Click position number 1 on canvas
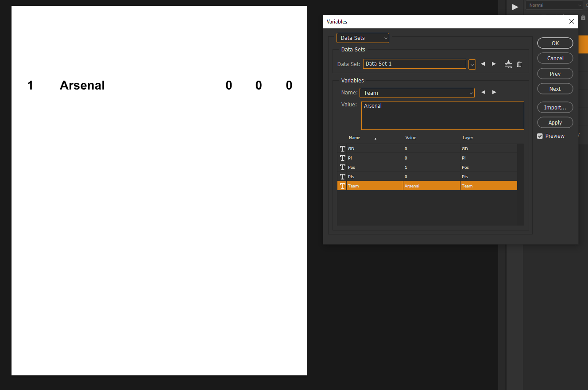 click(30, 85)
